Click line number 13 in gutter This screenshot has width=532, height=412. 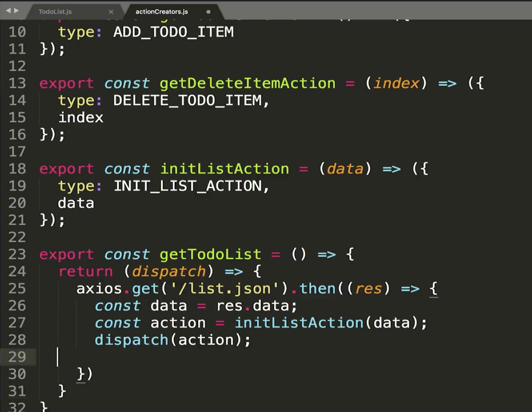coord(17,83)
